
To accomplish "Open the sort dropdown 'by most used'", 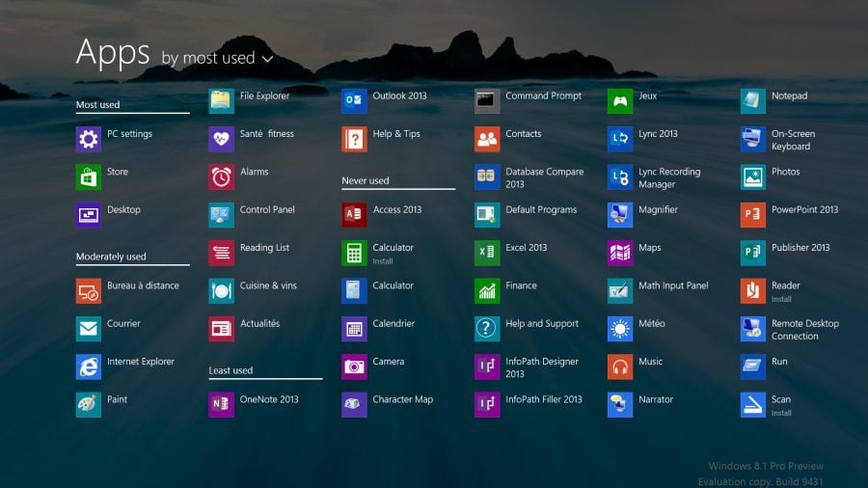I will point(217,58).
